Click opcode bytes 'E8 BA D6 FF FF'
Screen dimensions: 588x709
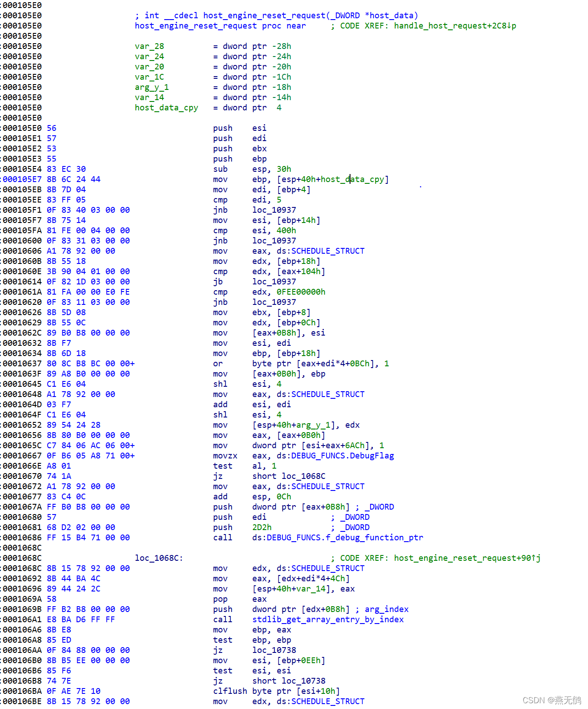(x=81, y=620)
